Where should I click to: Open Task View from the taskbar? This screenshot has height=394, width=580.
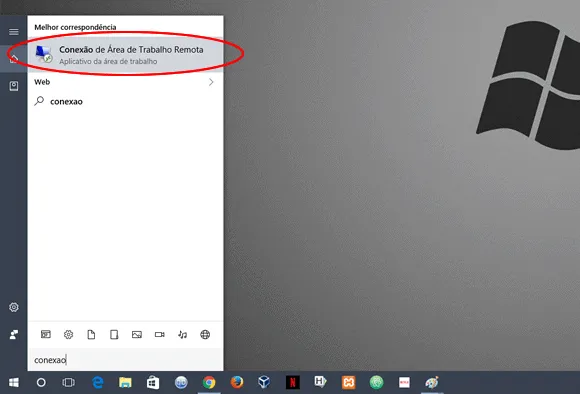[68, 383]
